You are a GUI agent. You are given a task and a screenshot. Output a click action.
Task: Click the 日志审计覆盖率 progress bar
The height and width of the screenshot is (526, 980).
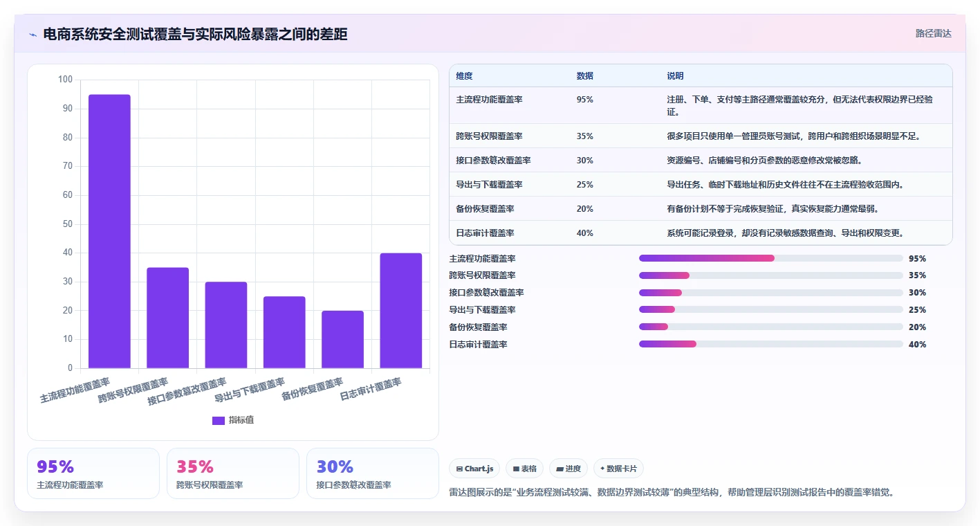pyautogui.click(x=771, y=344)
